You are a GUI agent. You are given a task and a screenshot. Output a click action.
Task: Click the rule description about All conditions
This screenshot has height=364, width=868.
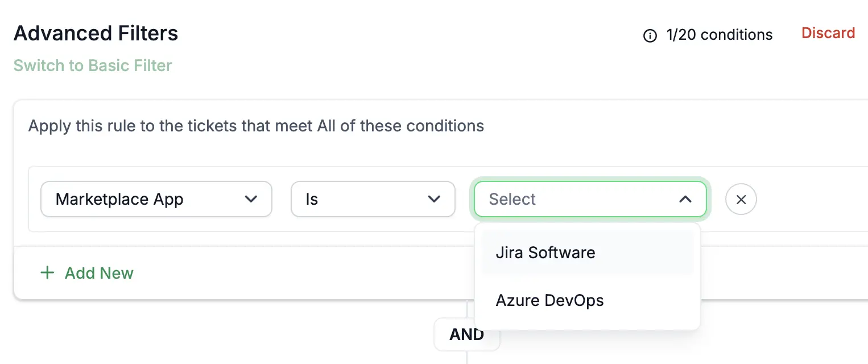[256, 126]
